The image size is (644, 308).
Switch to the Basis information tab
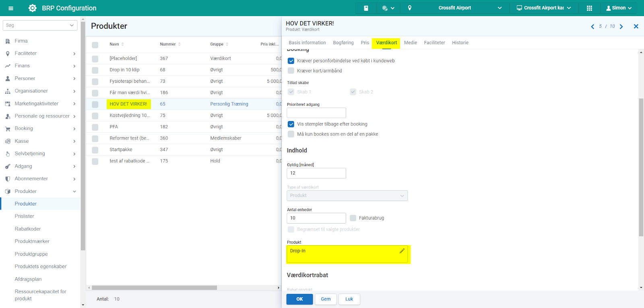click(x=307, y=43)
